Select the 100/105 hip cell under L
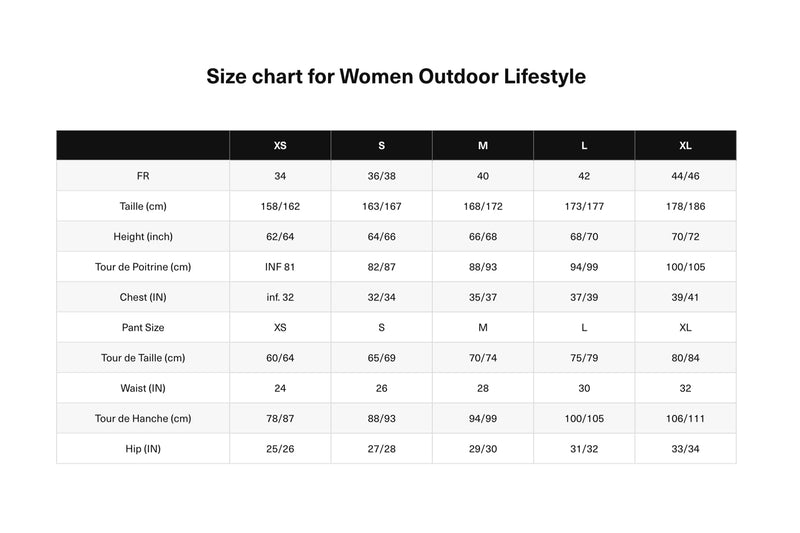 click(x=584, y=418)
